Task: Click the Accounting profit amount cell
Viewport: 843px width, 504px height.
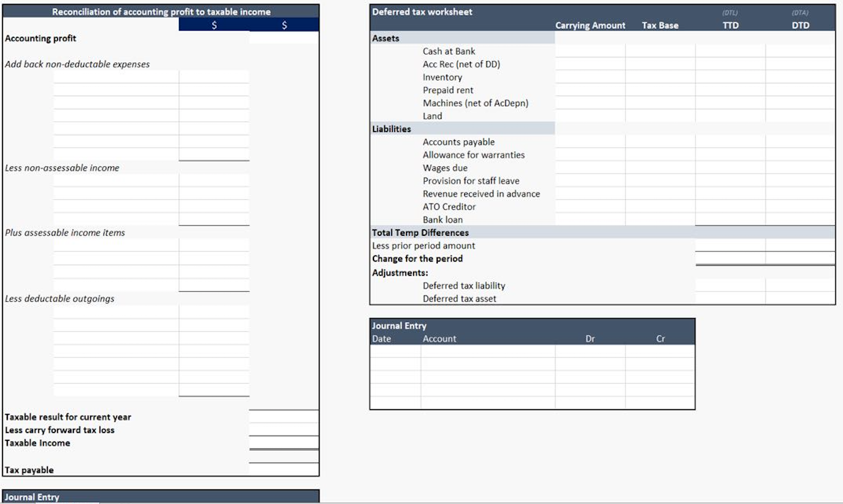Action: (x=284, y=38)
